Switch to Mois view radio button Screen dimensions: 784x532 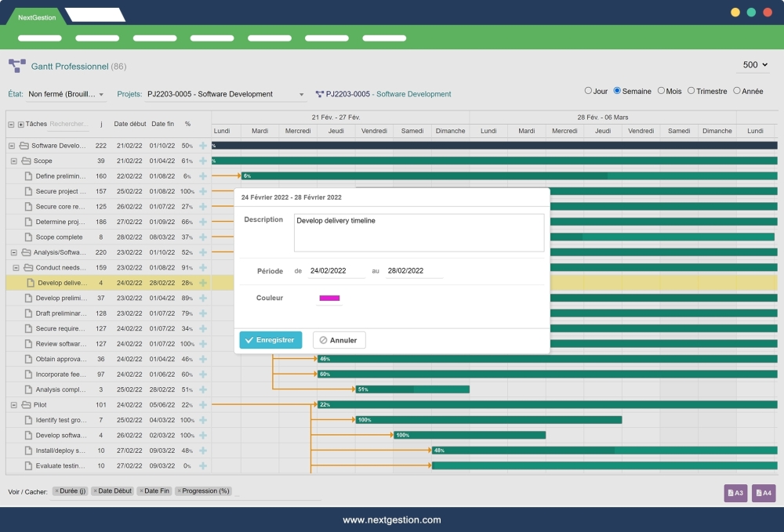pos(659,91)
